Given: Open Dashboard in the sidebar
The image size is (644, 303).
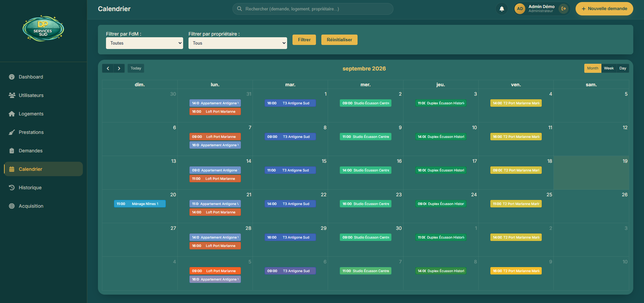Looking at the screenshot, I should pyautogui.click(x=43, y=77).
